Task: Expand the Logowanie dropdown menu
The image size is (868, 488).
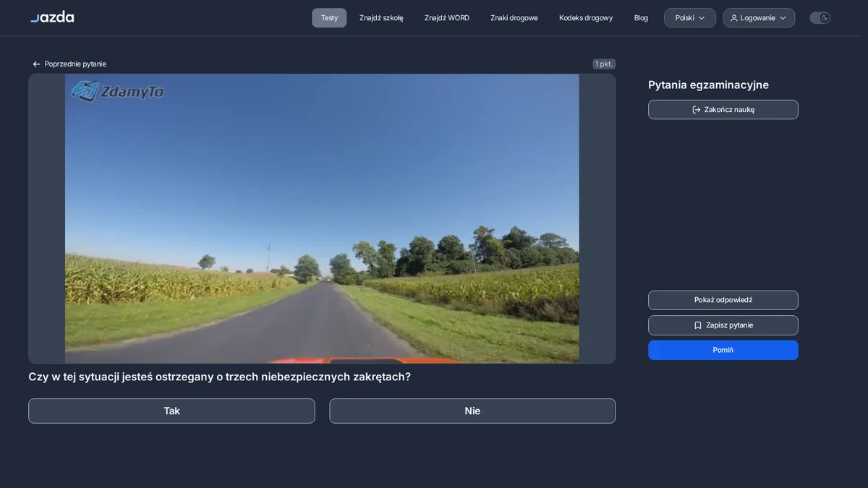Action: pyautogui.click(x=759, y=18)
